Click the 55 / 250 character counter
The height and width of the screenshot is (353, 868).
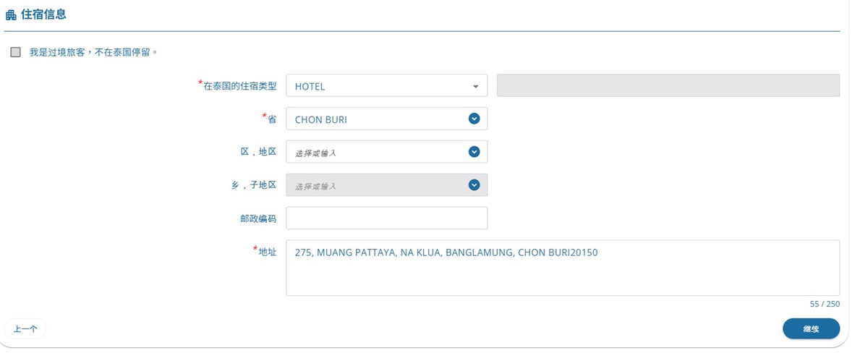pos(825,305)
